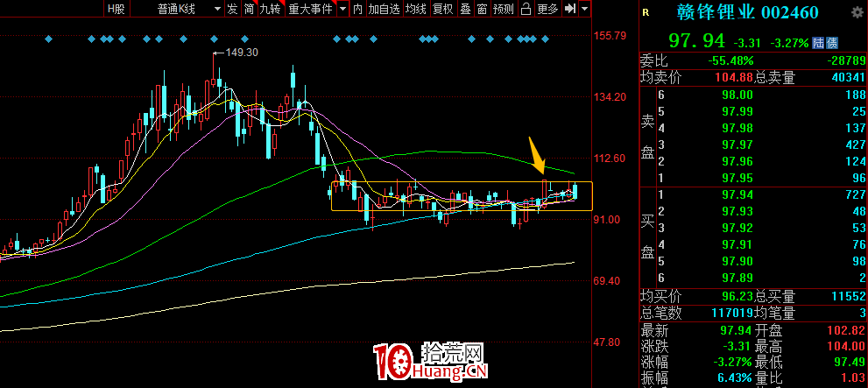Click the 窗 window button
The image size is (868, 388).
482,9
